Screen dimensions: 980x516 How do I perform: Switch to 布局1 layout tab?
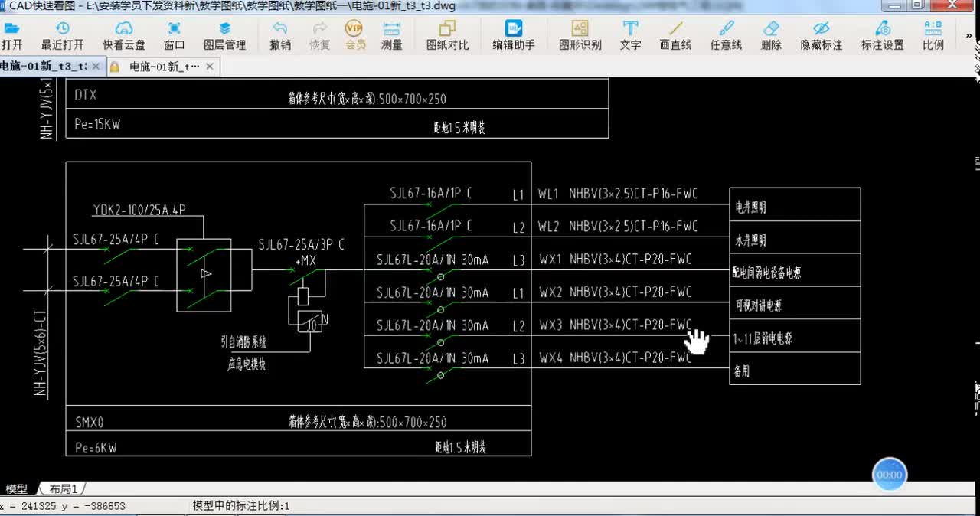(x=64, y=488)
